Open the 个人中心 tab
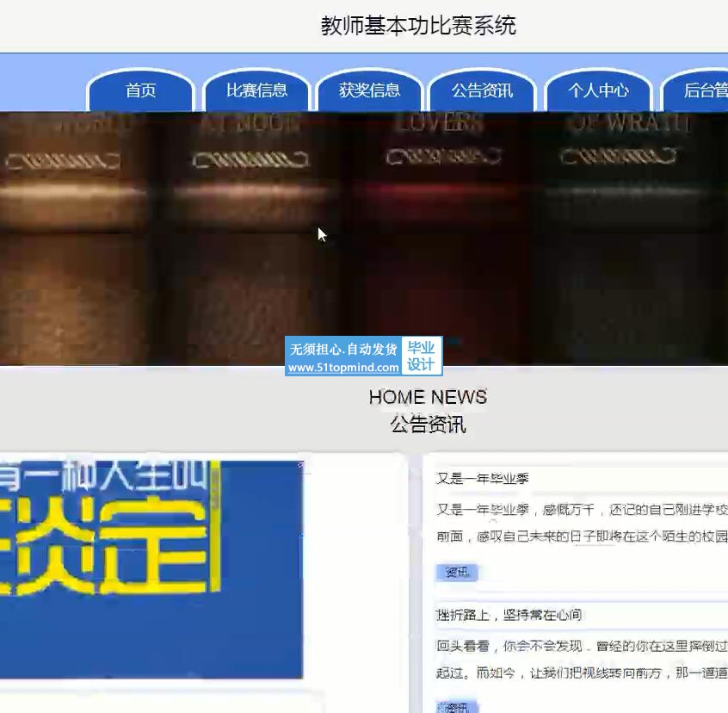This screenshot has width=728, height=713. pos(598,90)
